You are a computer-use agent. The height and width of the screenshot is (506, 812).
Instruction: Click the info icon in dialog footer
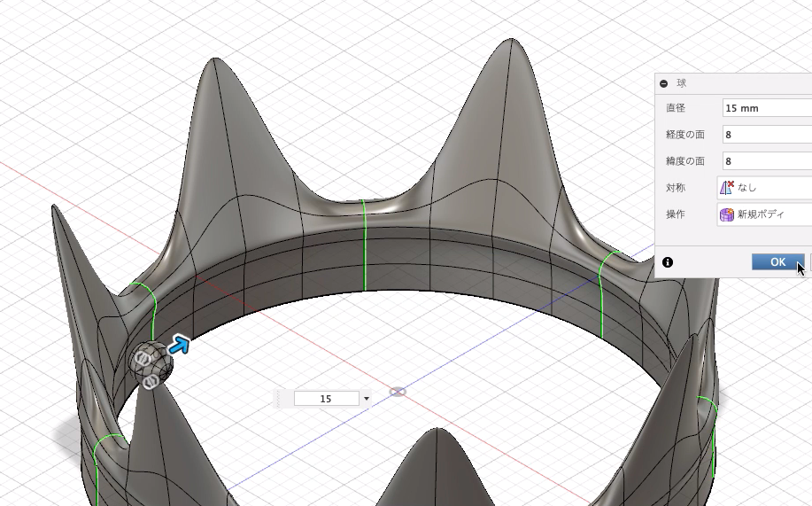pos(668,262)
